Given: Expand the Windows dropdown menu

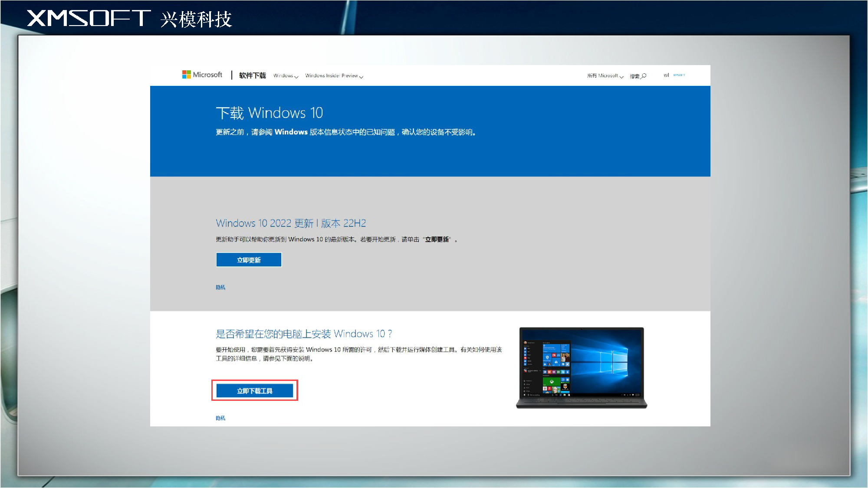Looking at the screenshot, I should pyautogui.click(x=286, y=76).
